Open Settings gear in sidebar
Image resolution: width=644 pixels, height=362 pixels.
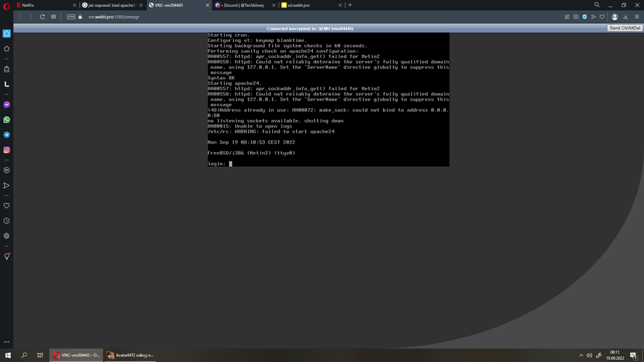(x=6, y=236)
